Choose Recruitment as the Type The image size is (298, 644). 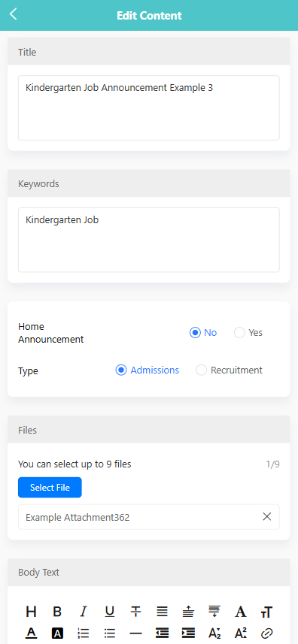pos(229,370)
